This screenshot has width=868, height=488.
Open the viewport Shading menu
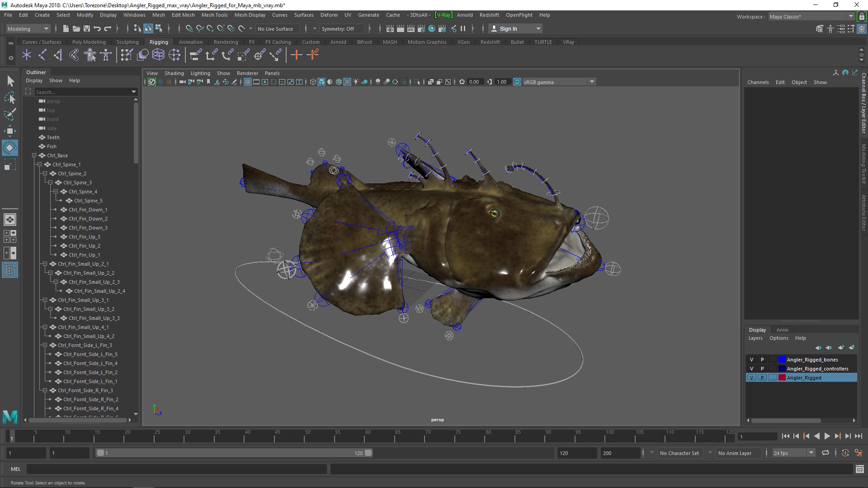coord(174,73)
